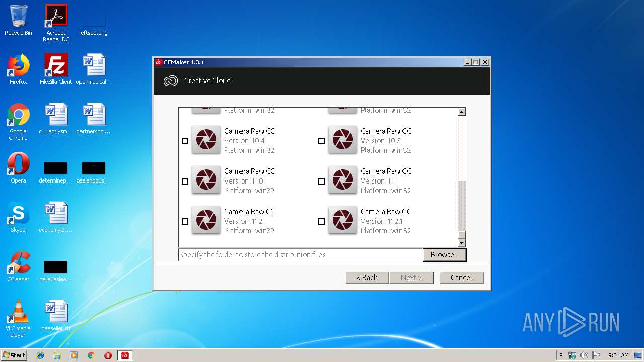The height and width of the screenshot is (362, 644).
Task: Open Internet Explorer in taskbar
Action: [x=40, y=355]
